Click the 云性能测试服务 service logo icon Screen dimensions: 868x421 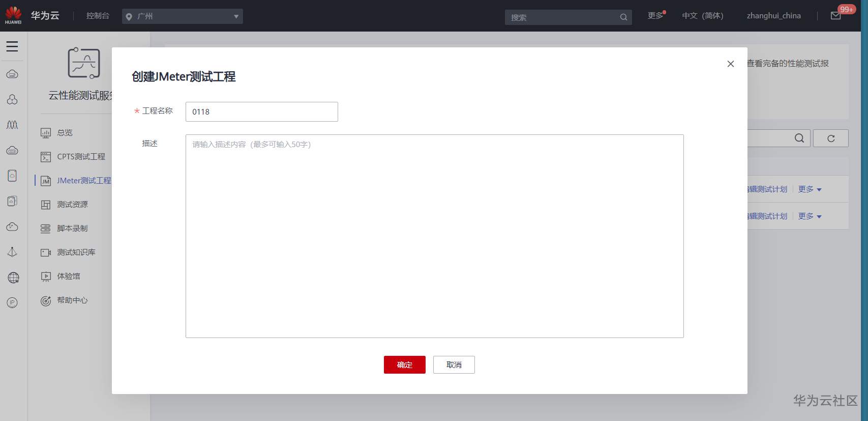tap(84, 63)
